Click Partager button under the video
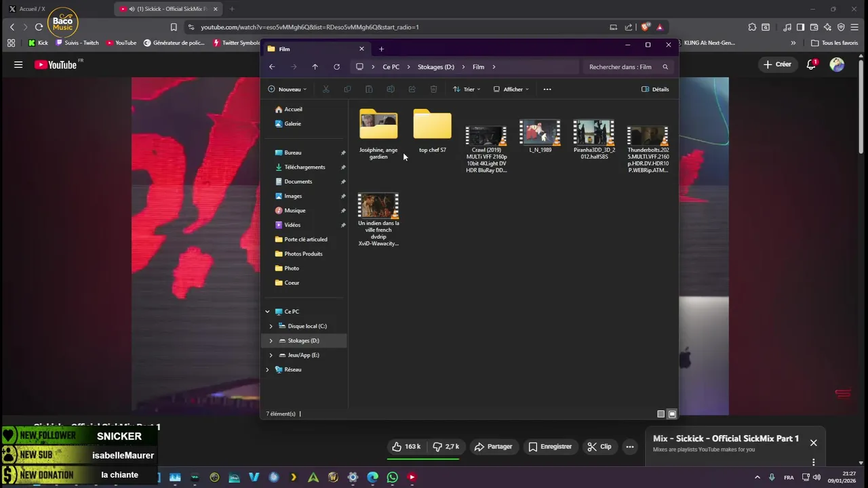Viewport: 868px width, 488px height. [493, 447]
